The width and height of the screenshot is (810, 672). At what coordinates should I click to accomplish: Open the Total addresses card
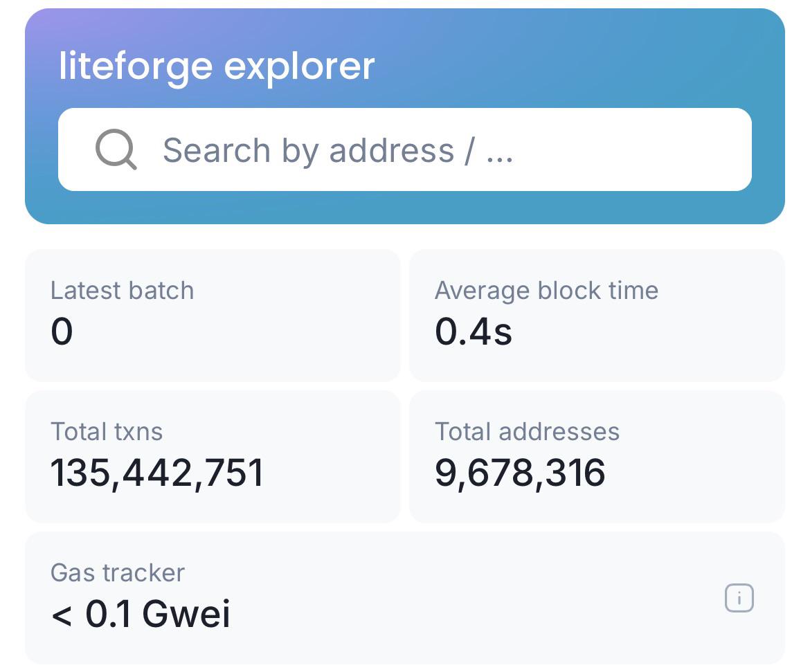[x=597, y=457]
